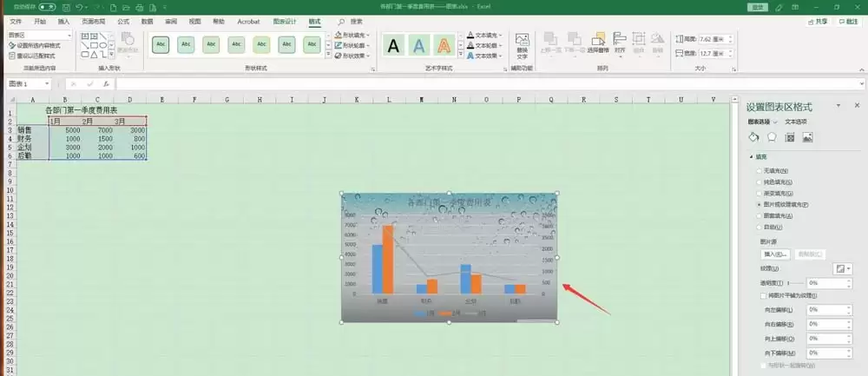The image size is (868, 376).
Task: Click the Size & Properties icon in the pane
Action: click(790, 137)
